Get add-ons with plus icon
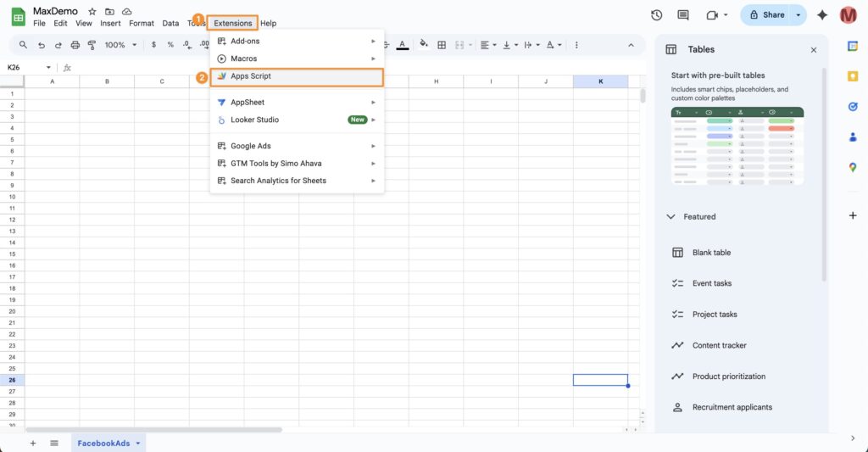The width and height of the screenshot is (868, 452). [853, 215]
